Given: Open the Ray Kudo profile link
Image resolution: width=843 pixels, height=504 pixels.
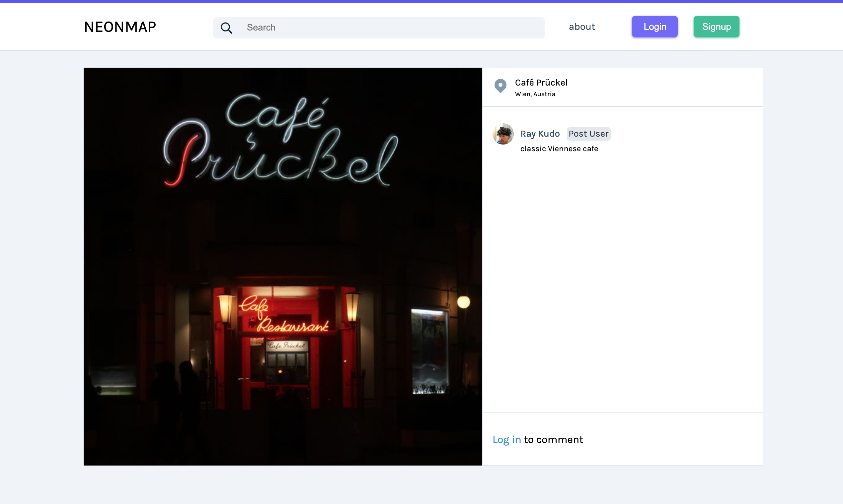Looking at the screenshot, I should tap(540, 134).
